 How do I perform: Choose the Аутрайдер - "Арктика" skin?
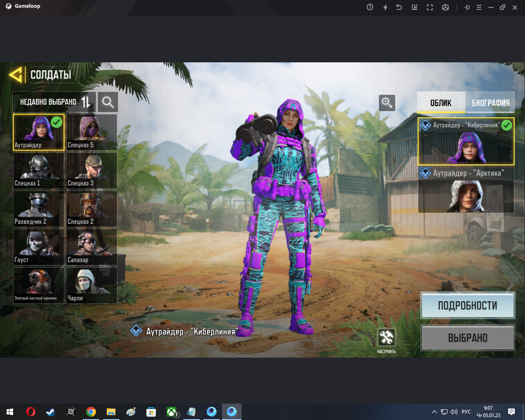(x=466, y=189)
